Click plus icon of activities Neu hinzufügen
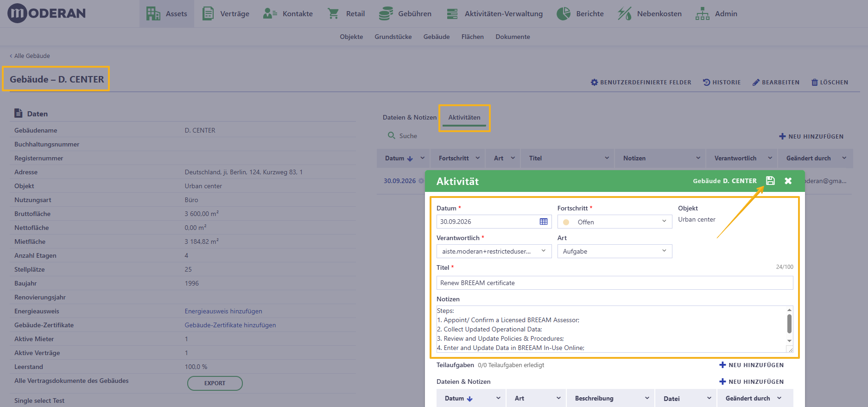Image resolution: width=868 pixels, height=407 pixels. tap(782, 136)
